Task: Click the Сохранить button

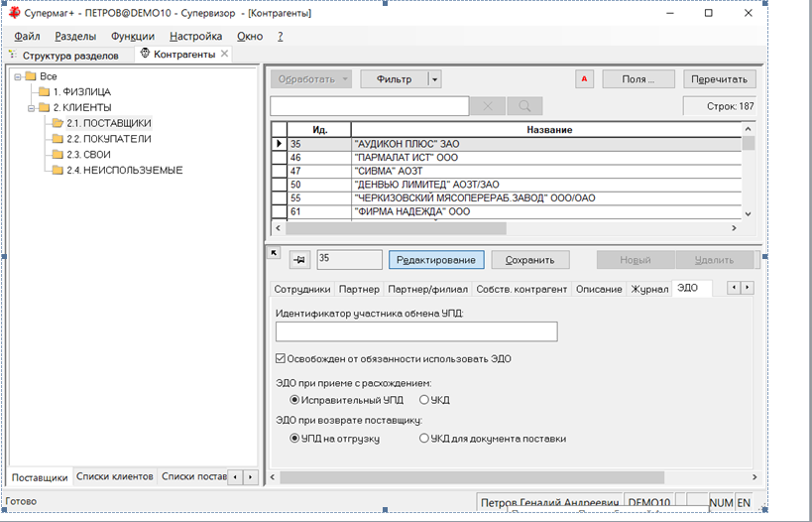Action: click(x=529, y=260)
